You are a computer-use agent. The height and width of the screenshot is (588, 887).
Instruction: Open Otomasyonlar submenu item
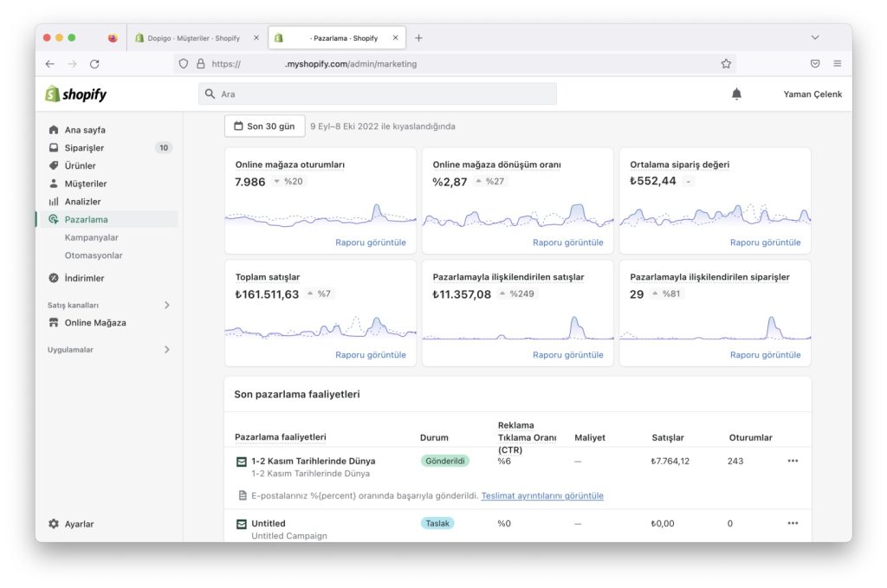coord(94,255)
